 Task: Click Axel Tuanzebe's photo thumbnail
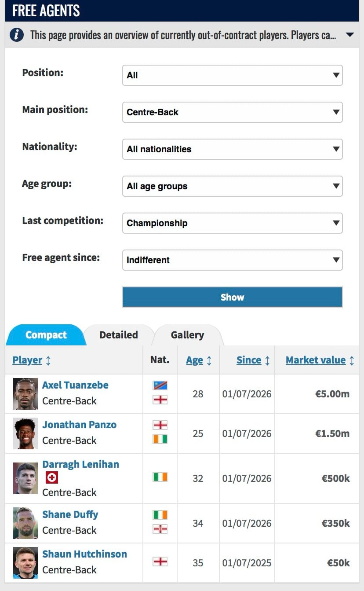click(25, 394)
